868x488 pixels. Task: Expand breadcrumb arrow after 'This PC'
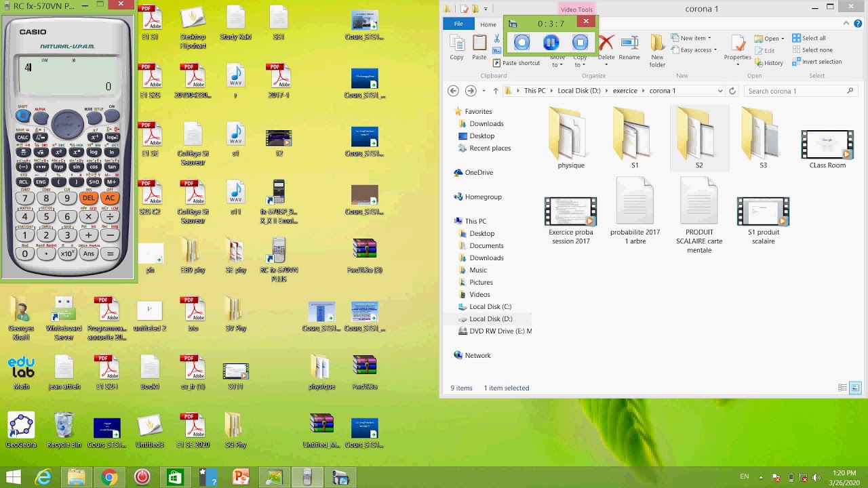551,91
